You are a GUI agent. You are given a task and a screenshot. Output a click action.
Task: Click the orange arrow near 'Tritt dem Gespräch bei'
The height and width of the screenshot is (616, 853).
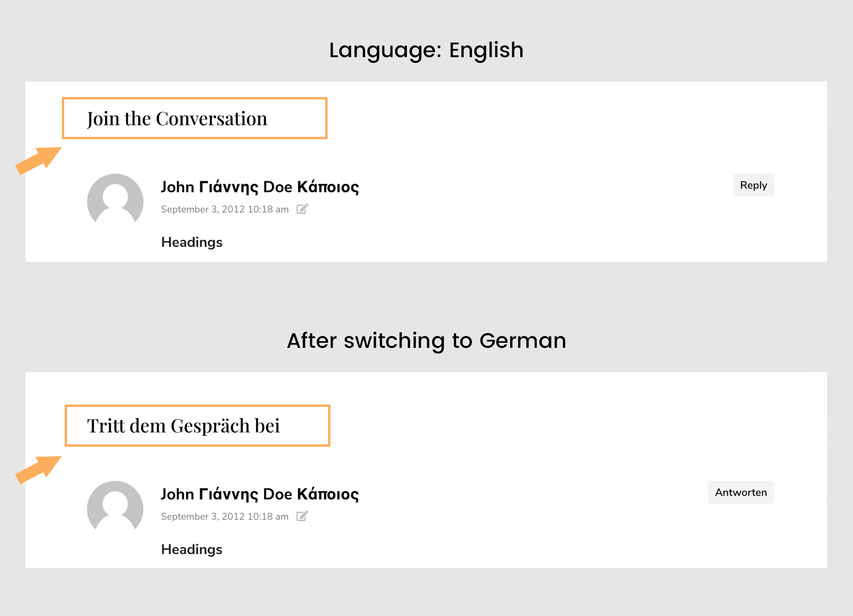pos(38,469)
